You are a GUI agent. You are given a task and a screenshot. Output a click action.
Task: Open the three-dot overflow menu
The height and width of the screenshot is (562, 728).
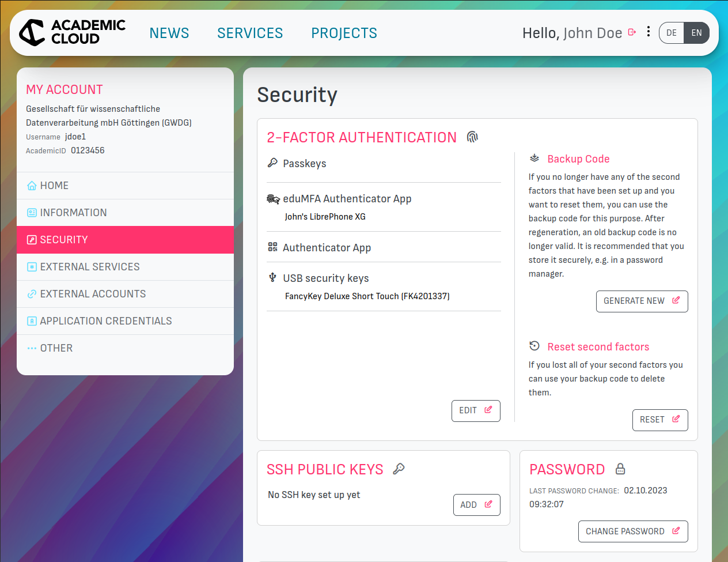point(649,32)
